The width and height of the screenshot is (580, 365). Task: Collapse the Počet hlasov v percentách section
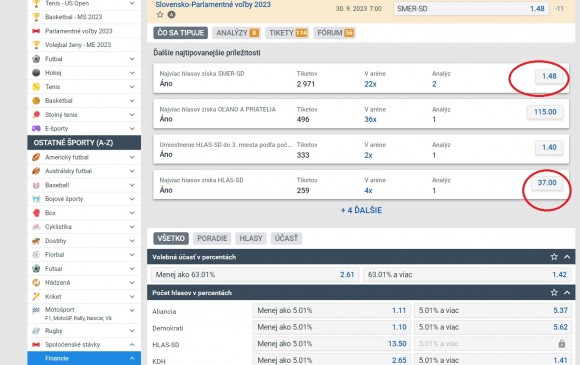pos(567,293)
